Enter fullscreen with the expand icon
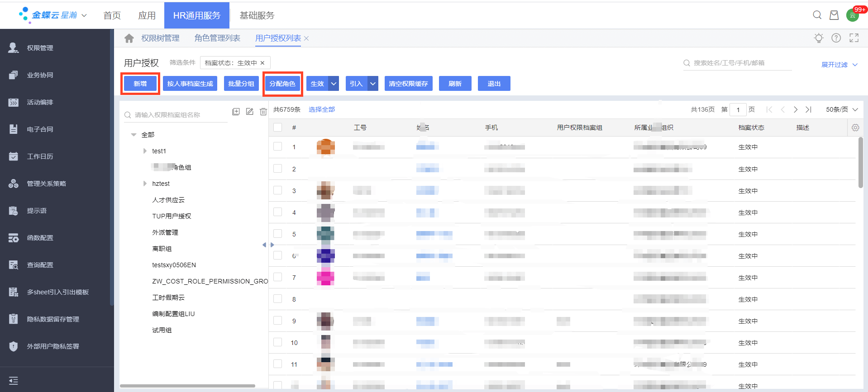This screenshot has width=868, height=392. coord(854,38)
